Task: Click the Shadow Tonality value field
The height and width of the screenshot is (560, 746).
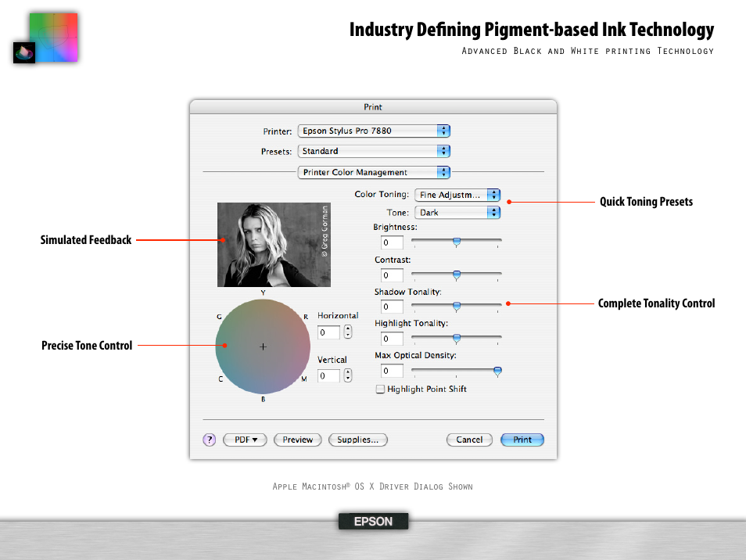Action: (x=392, y=307)
